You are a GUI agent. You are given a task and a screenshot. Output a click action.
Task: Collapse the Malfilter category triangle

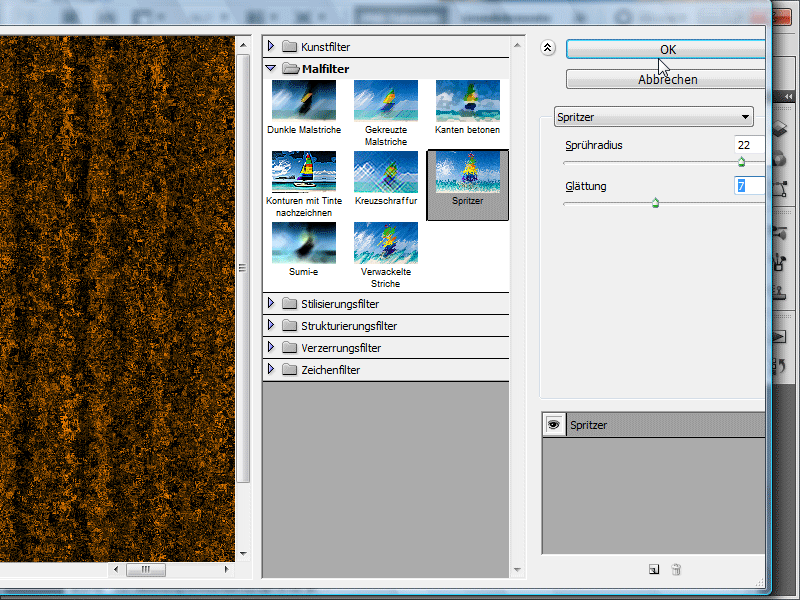(x=271, y=68)
